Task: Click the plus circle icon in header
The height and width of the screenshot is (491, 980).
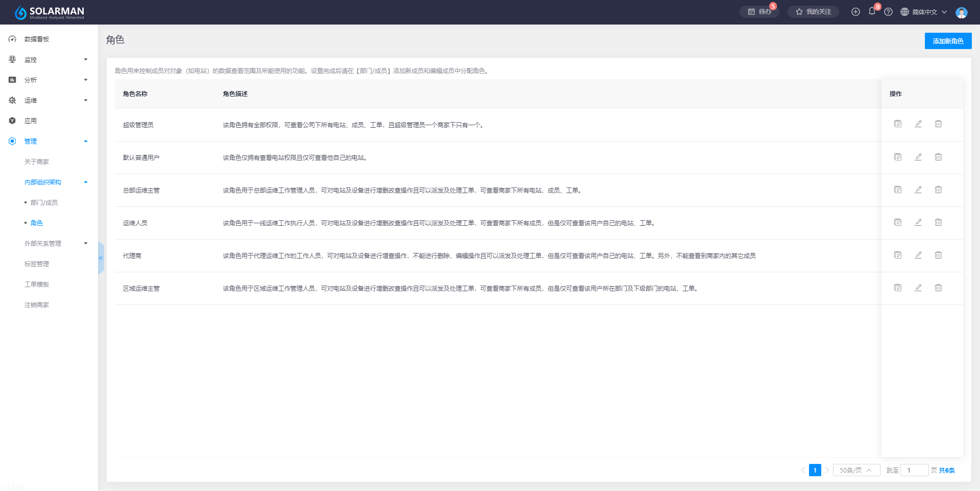Action: click(855, 12)
